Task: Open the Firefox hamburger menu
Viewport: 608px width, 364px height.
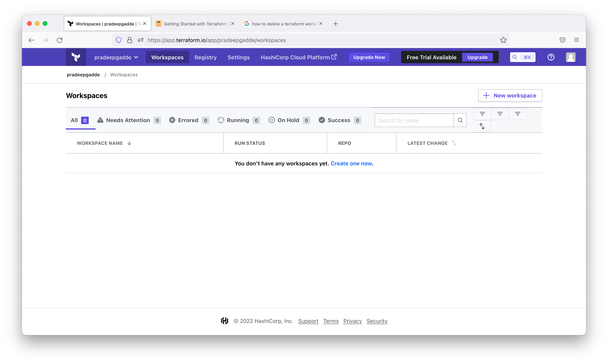Action: 577,40
